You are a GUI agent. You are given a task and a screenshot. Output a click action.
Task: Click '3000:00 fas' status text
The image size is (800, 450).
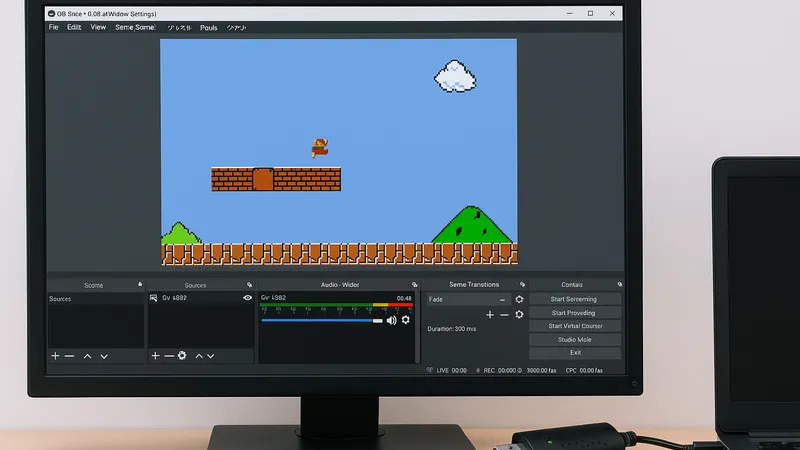coord(541,370)
